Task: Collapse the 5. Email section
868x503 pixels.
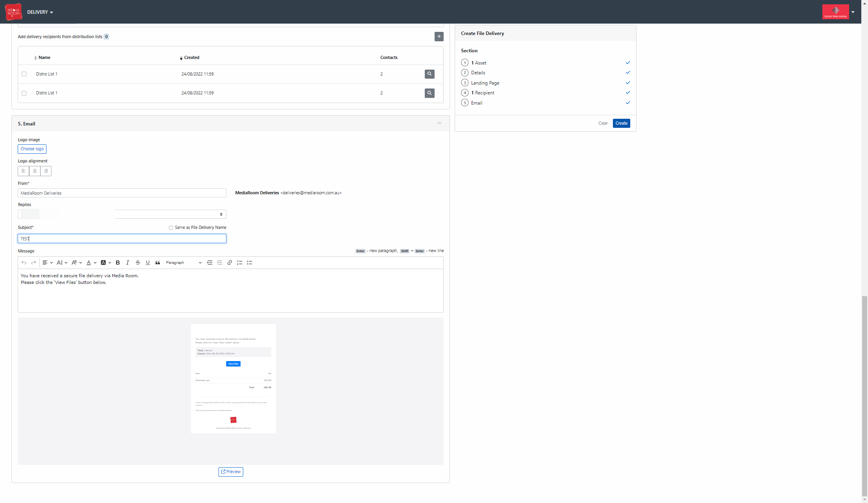Action: point(439,123)
